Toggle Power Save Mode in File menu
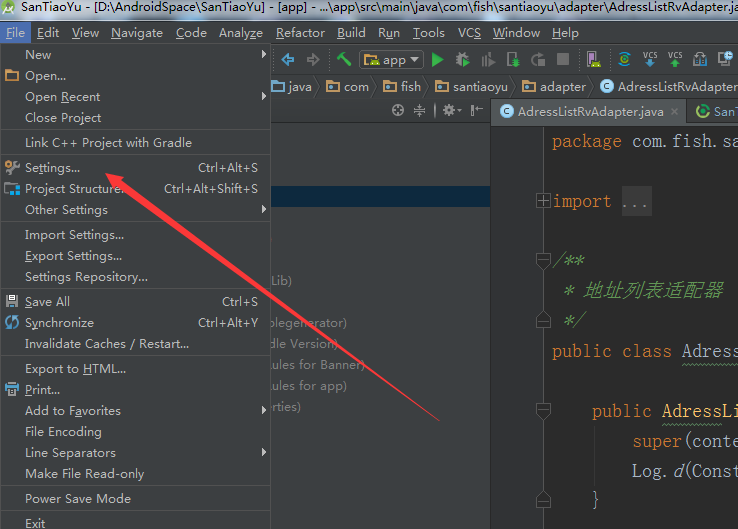The width and height of the screenshot is (738, 529). (78, 498)
